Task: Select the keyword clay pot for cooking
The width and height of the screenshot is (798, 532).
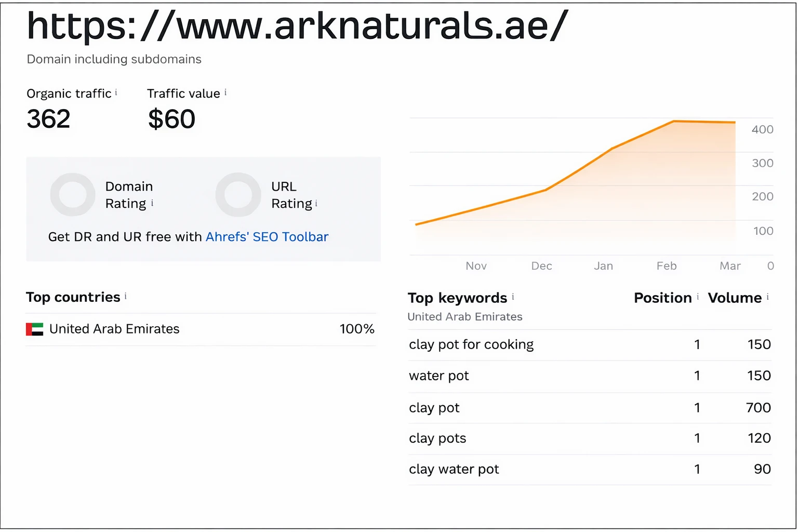Action: pyautogui.click(x=471, y=344)
